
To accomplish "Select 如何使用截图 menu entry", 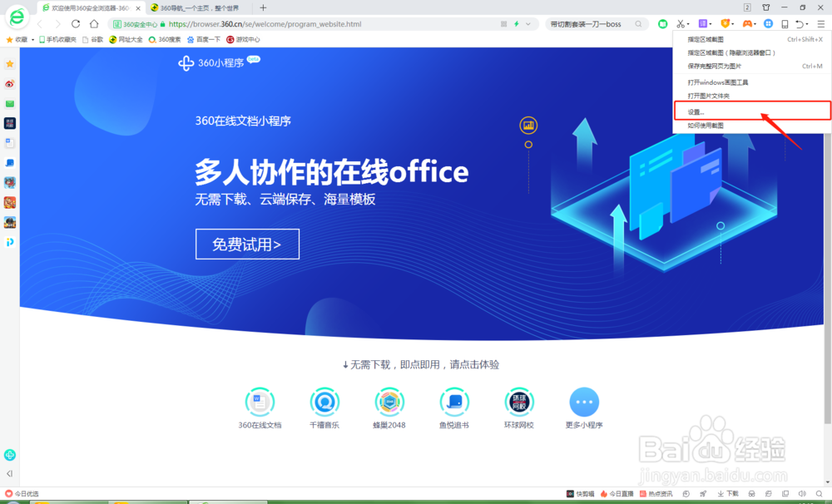I will click(751, 126).
